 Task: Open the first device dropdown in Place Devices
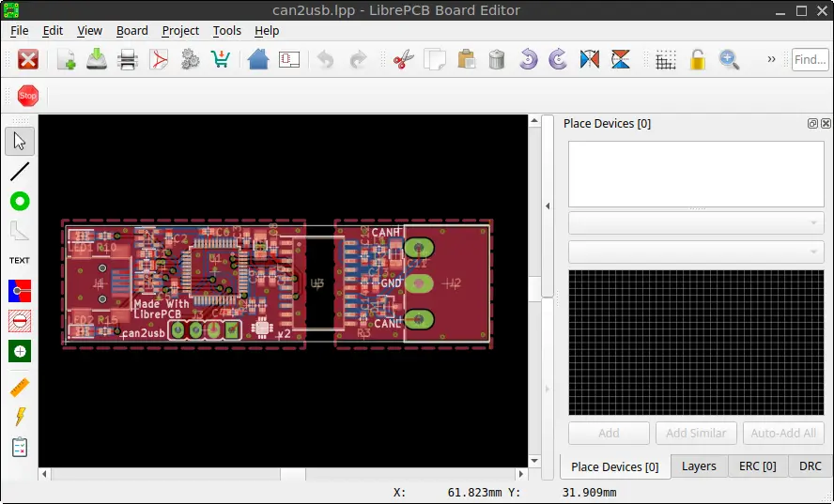pos(696,222)
